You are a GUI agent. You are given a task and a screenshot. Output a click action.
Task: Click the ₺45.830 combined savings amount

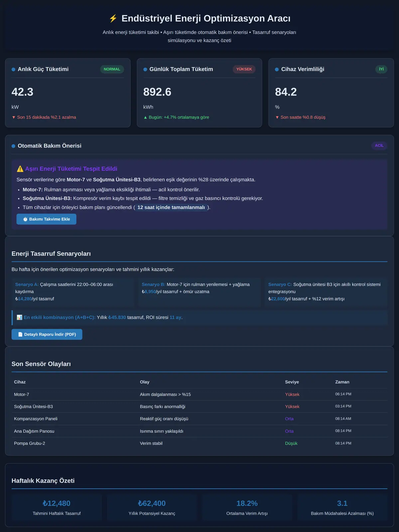point(117,317)
